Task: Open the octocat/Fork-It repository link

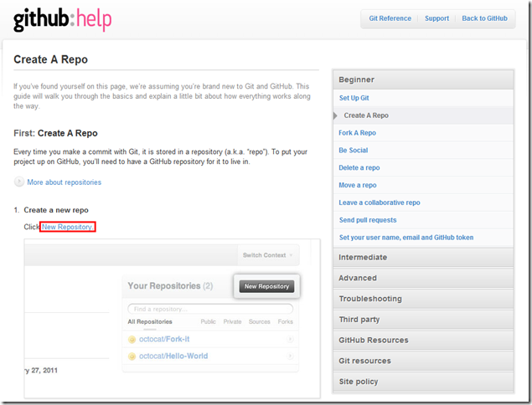Action: click(x=164, y=339)
